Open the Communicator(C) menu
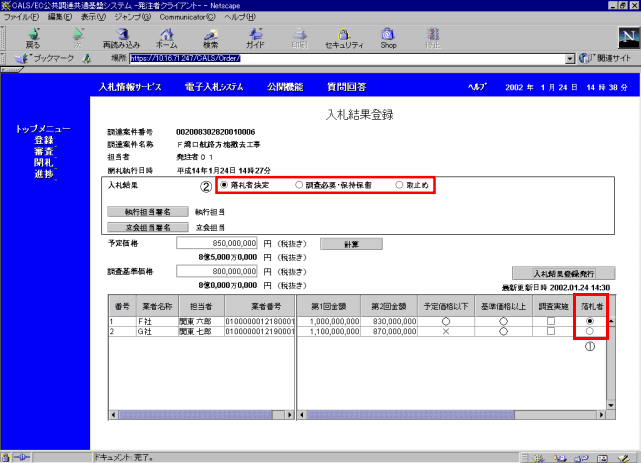The height and width of the screenshot is (463, 641). tap(187, 17)
